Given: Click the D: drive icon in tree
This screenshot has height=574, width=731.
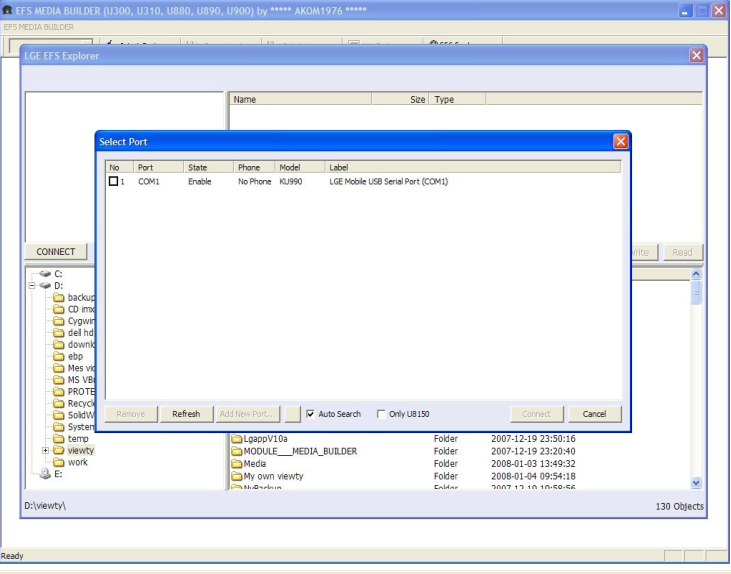Looking at the screenshot, I should click(45, 285).
